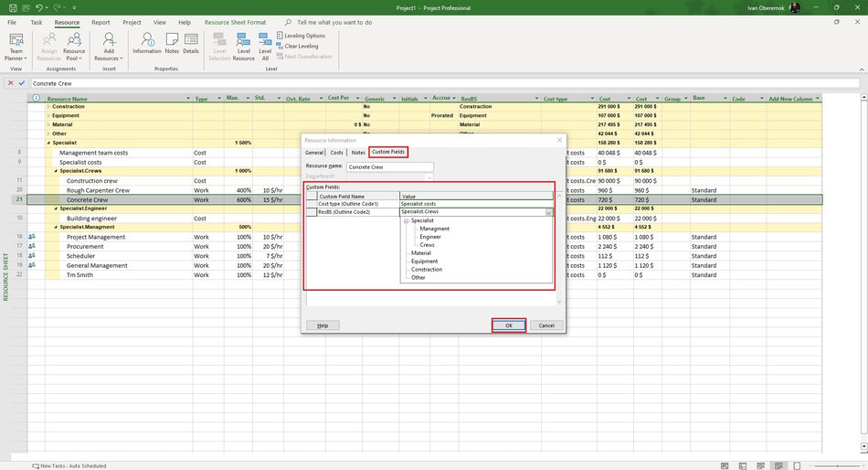Switch to the Costs tab in dialog
This screenshot has width=868, height=470.
336,153
